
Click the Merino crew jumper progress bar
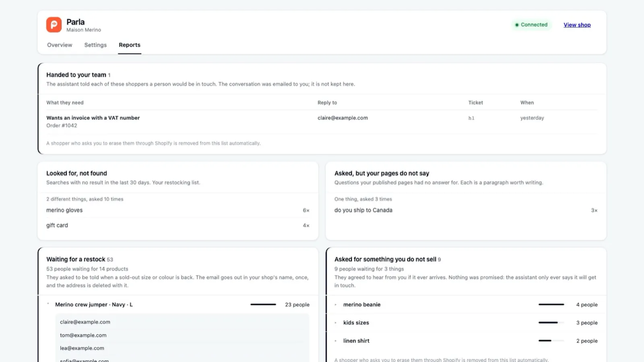pos(263,304)
